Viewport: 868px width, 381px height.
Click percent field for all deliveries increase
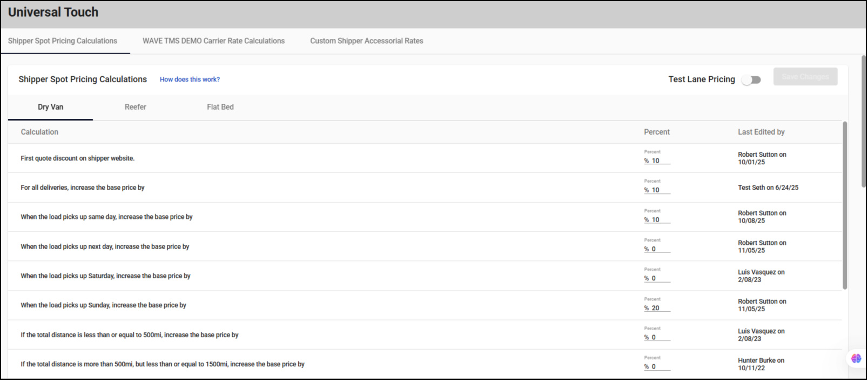pos(660,190)
